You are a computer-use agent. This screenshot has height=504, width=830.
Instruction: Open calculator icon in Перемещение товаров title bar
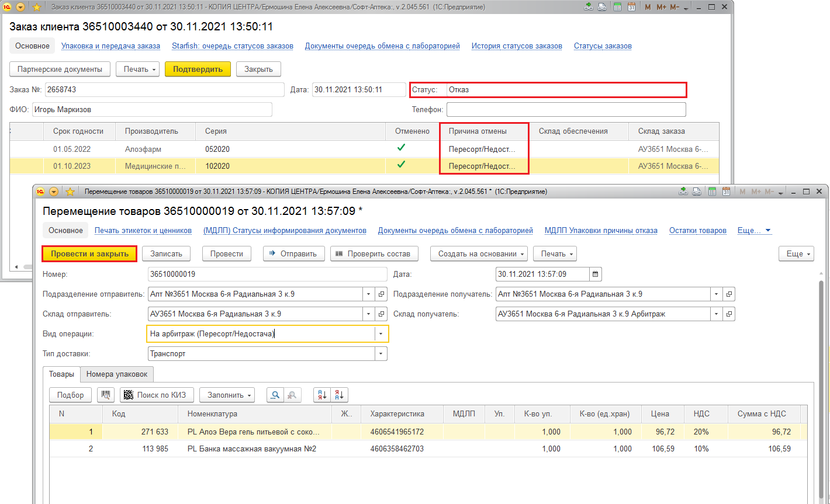tap(711, 191)
